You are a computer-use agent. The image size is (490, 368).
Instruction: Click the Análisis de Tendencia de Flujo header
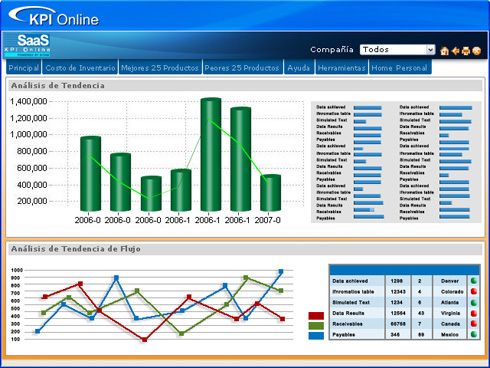click(x=245, y=249)
